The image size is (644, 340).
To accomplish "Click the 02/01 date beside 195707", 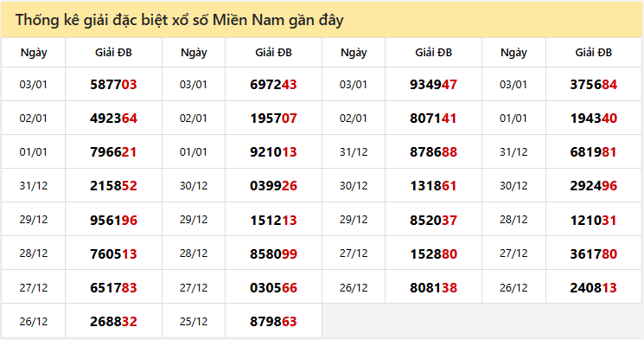I will point(194,119).
